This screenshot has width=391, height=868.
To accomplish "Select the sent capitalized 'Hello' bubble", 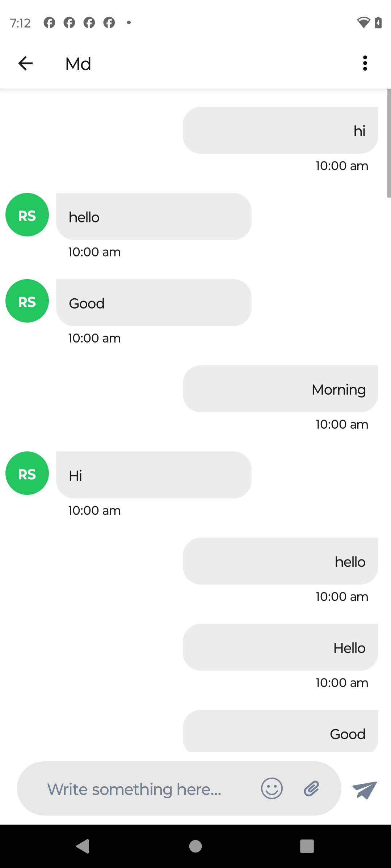I will tap(281, 647).
